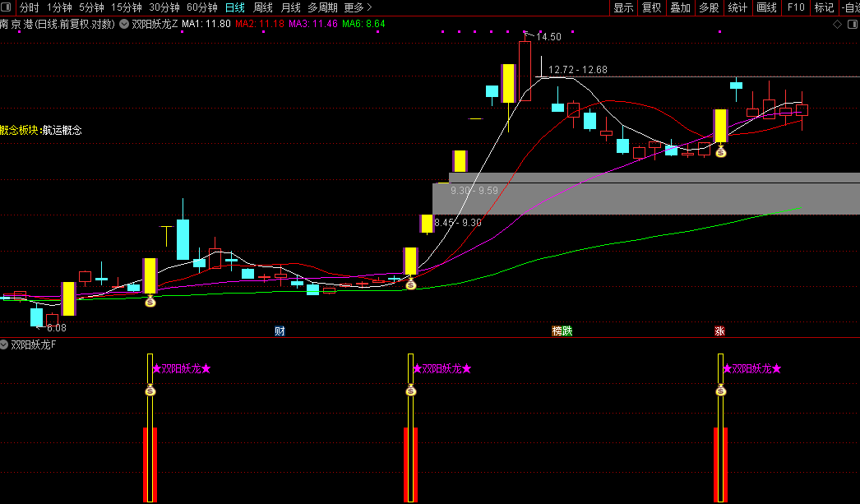
Task: Open the 双阳妖龙Z indicator dropdown
Action: (124, 24)
